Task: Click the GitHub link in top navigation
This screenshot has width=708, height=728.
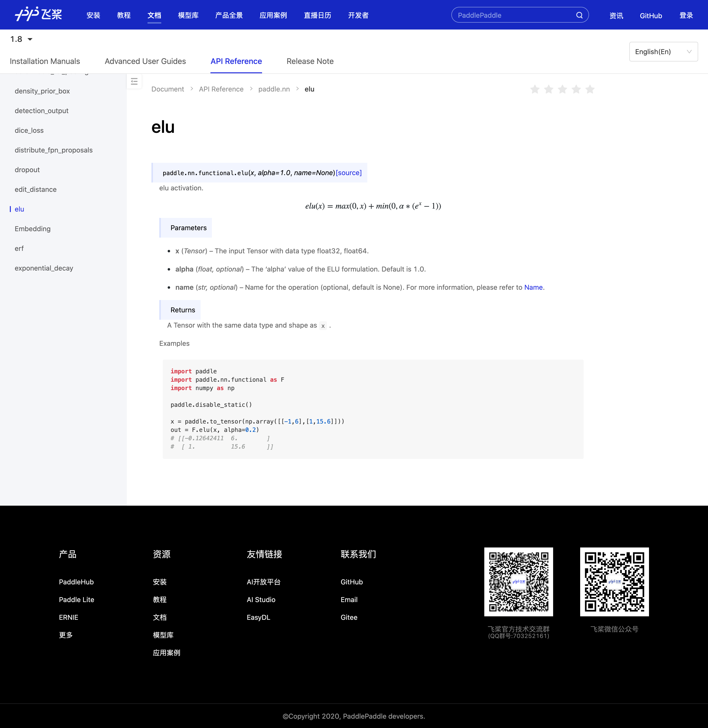Action: coord(650,16)
